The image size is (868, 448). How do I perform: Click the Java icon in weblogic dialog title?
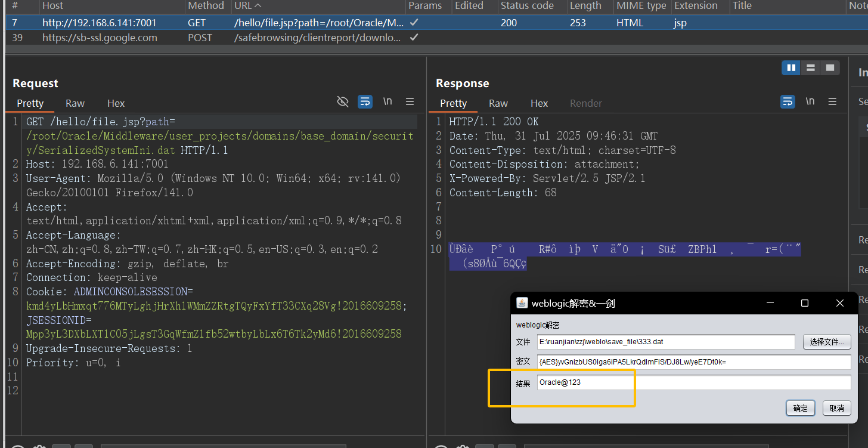(522, 303)
